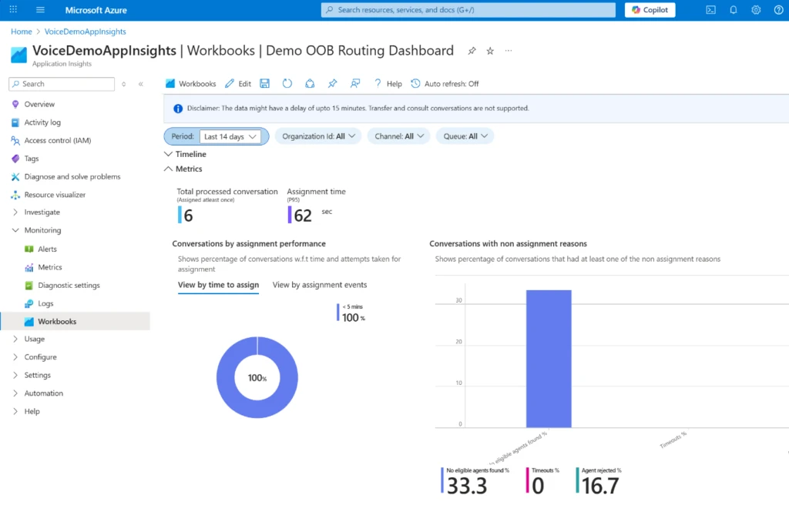Screen dimensions: 789x532
Task: Pin the VoiceDemoAppInsights favorite star
Action: point(489,51)
